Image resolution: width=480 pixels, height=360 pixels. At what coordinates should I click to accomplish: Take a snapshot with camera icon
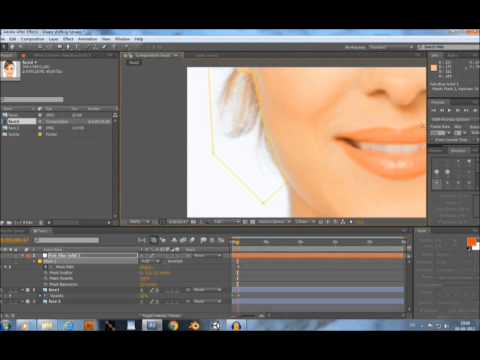(193, 222)
